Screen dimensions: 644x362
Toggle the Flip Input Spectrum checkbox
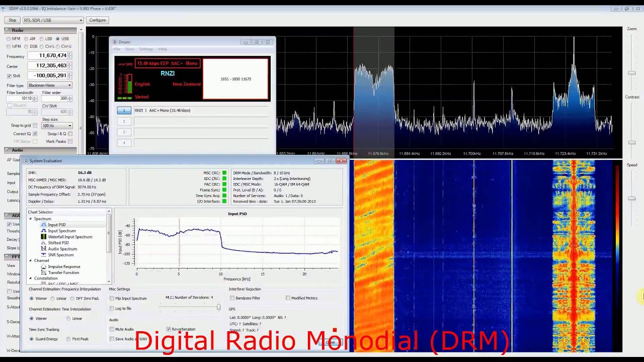112,299
